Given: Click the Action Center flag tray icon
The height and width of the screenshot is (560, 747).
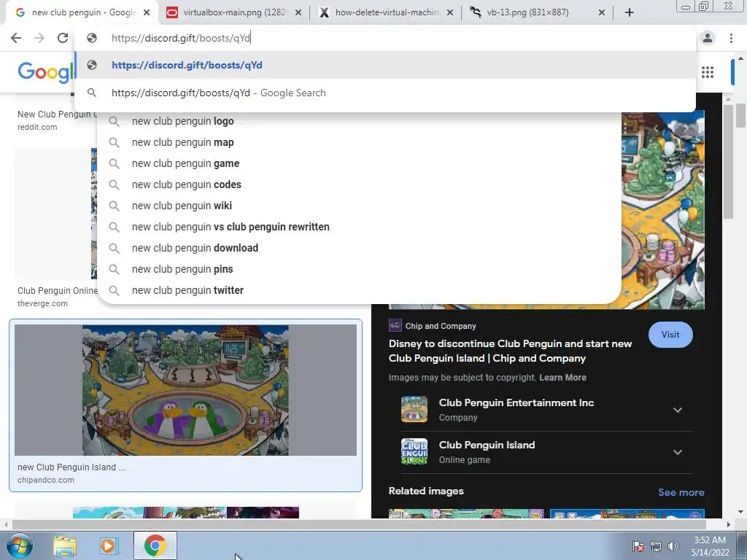Looking at the screenshot, I should (638, 546).
